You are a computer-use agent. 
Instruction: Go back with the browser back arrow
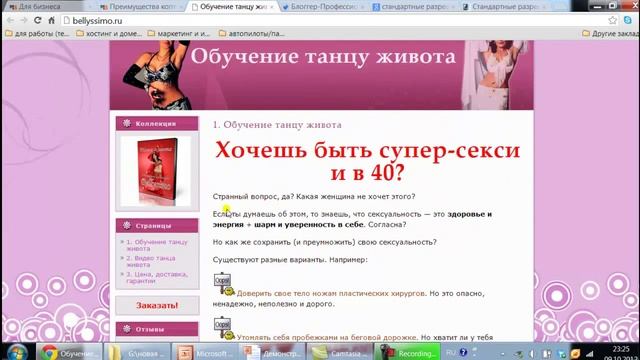click(11, 20)
